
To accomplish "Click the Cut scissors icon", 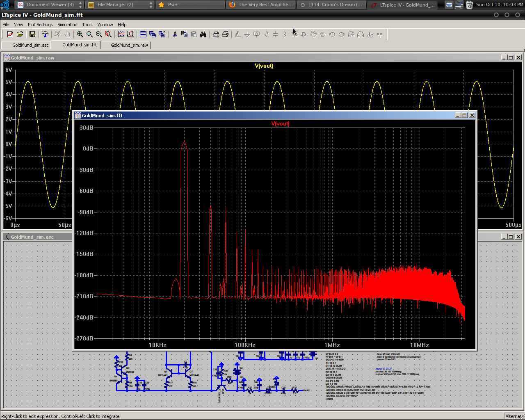I will point(175,34).
